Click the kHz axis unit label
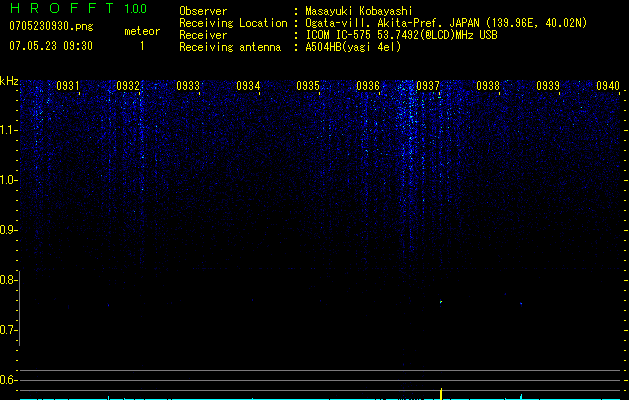This screenshot has height=400, width=629. coord(9,81)
